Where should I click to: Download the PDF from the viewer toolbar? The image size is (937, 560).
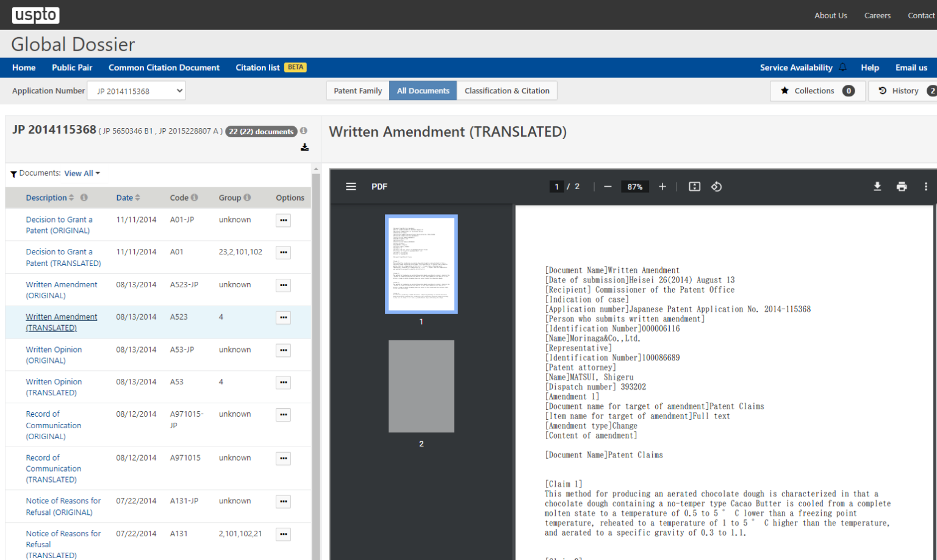click(x=877, y=187)
